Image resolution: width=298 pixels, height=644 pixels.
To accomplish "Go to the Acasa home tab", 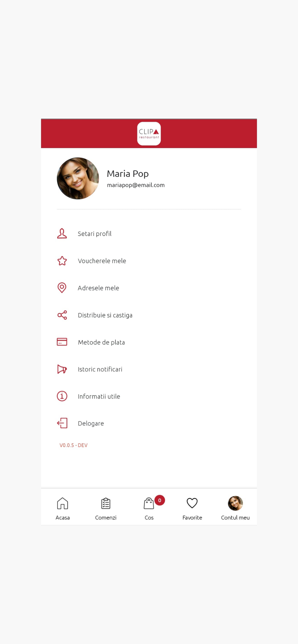I will pos(63,508).
